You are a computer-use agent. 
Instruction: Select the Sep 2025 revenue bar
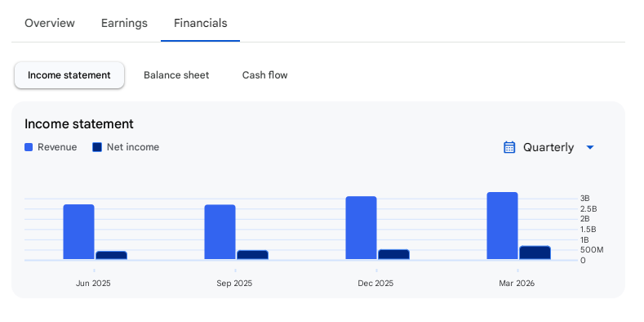(220, 232)
